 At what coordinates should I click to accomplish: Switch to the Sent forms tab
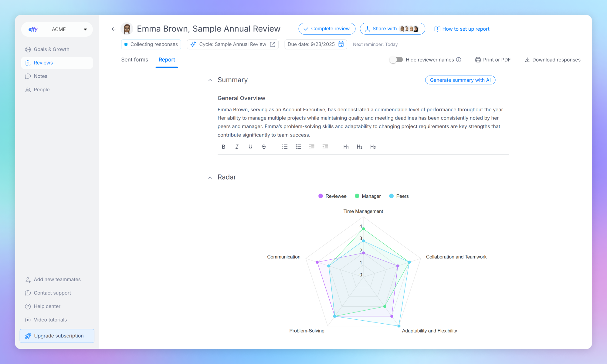click(x=134, y=59)
